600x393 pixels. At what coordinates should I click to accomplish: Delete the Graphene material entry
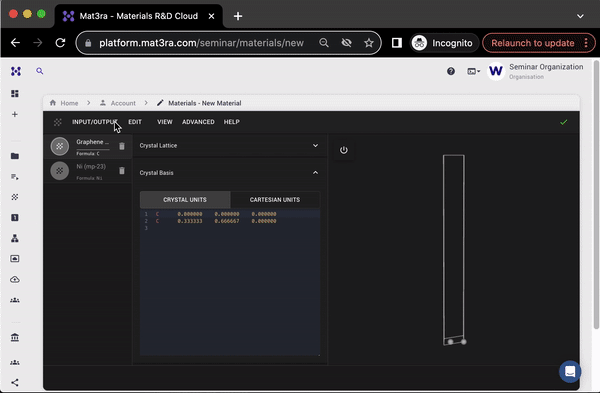click(122, 146)
